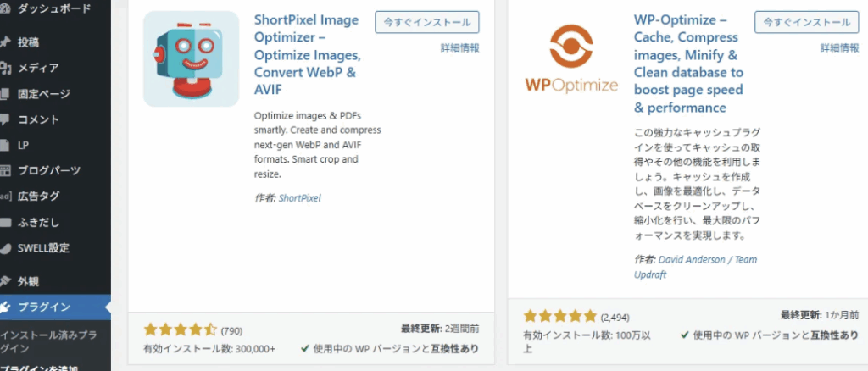Screen dimensions: 868x371
Task: Click the pushpin icon beside 投稿
Action: [5, 42]
